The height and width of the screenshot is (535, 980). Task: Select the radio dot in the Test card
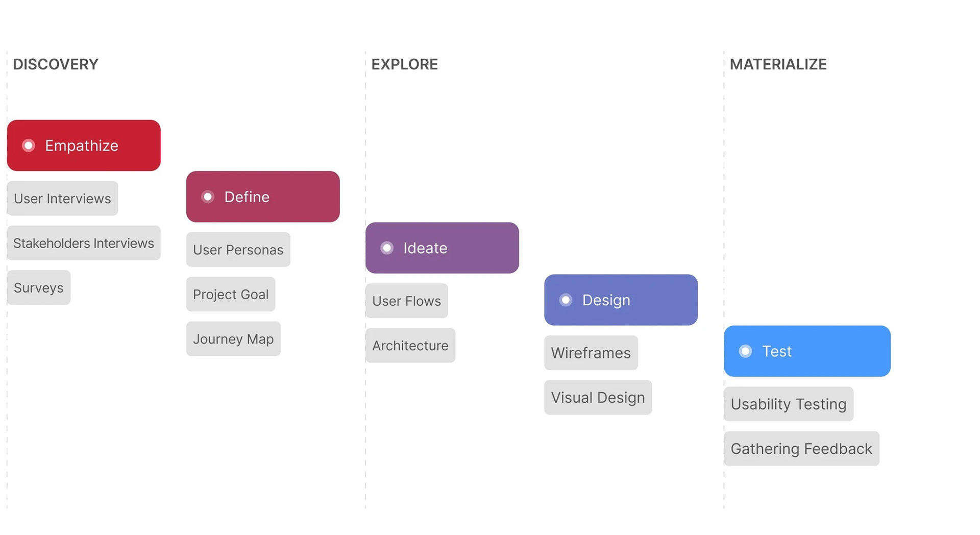pyautogui.click(x=745, y=351)
